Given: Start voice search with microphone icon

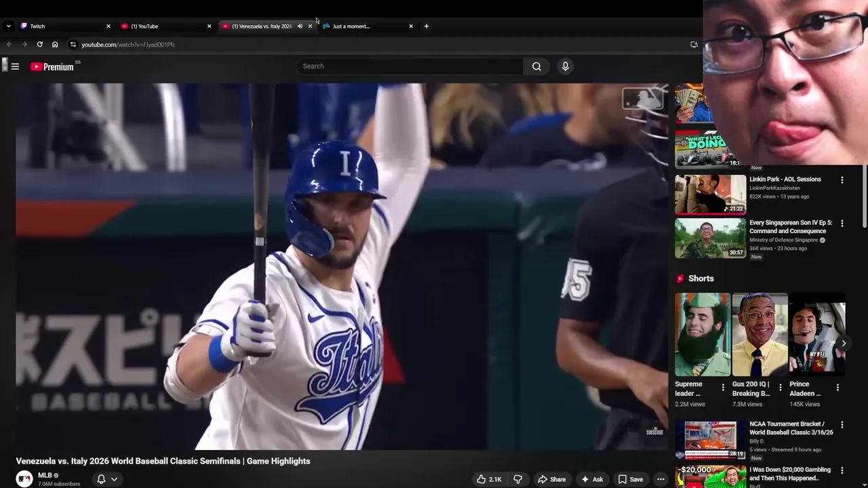Looking at the screenshot, I should click(565, 66).
